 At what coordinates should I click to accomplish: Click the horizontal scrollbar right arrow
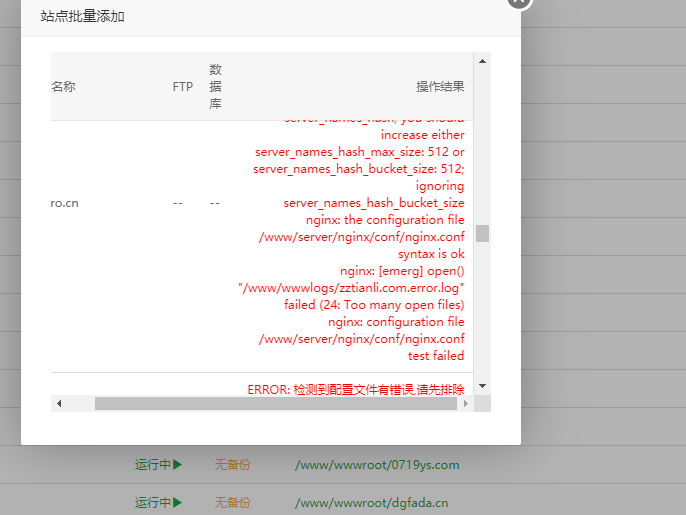tap(466, 403)
